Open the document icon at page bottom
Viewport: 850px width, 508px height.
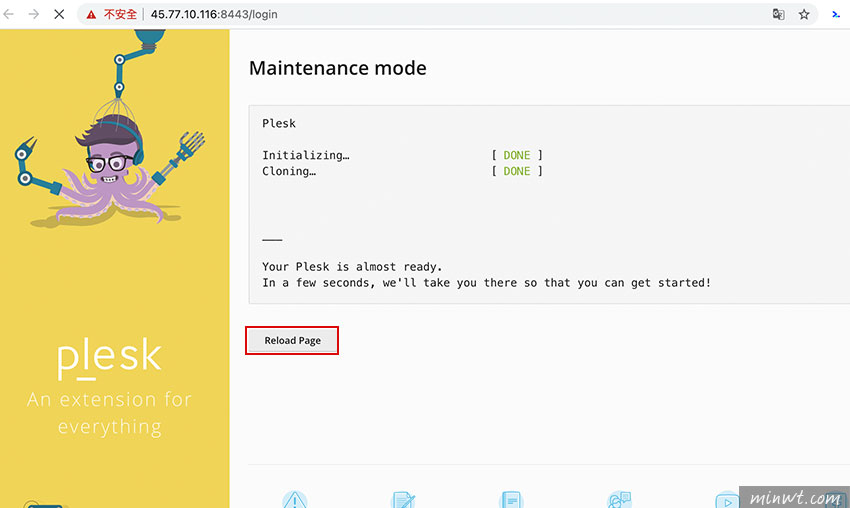pyautogui.click(x=511, y=499)
